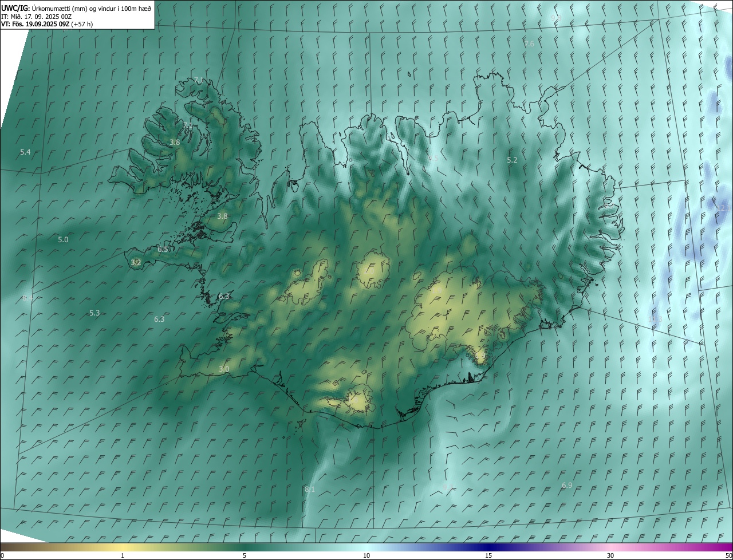Click the '10' tick on the color scale

tap(366, 555)
